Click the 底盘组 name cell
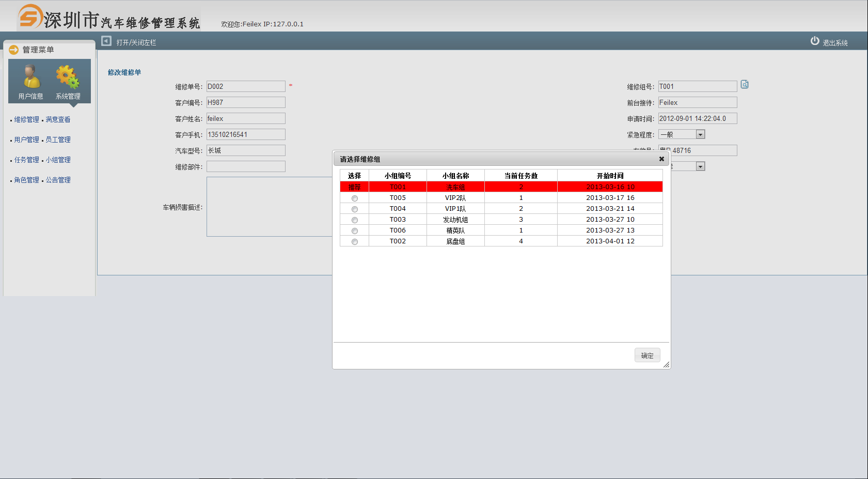Image resolution: width=868 pixels, height=479 pixels. [x=455, y=241]
